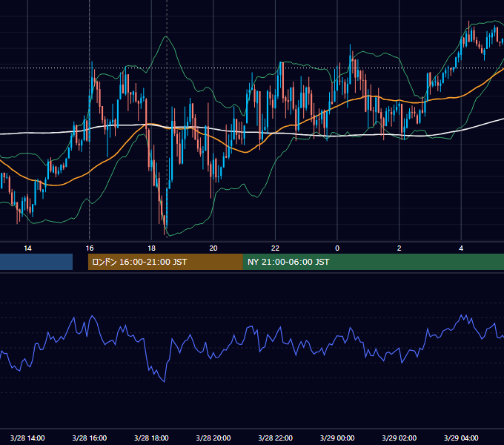The image size is (504, 445).
Task: Click the 3/28 22:00 time label
Action: [275, 438]
